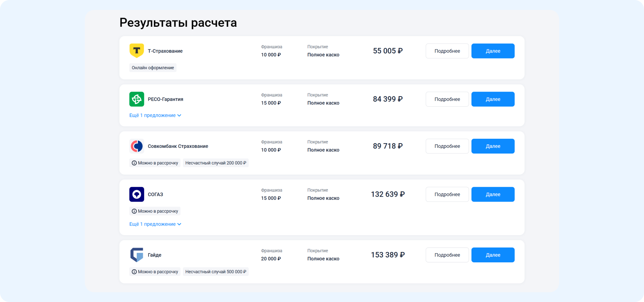Click the price 84 399 ₽
This screenshot has width=644, height=302.
(388, 99)
